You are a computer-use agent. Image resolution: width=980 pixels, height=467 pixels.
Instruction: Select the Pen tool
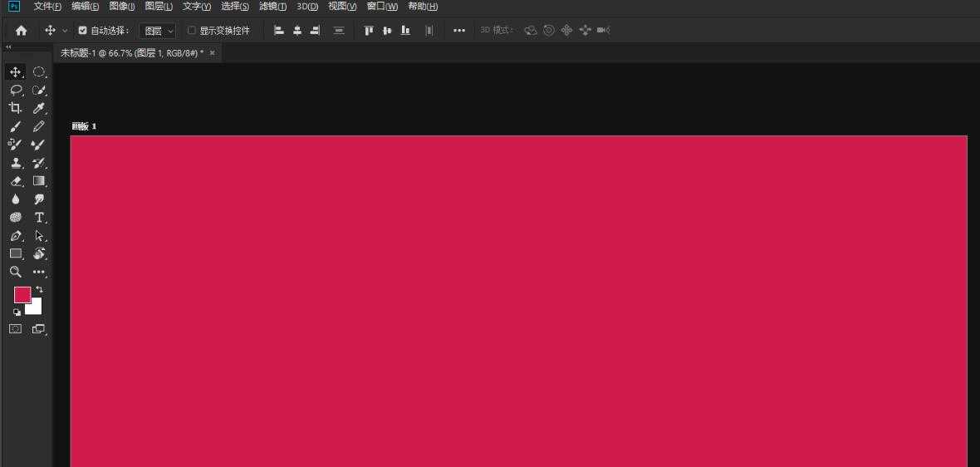(15, 236)
